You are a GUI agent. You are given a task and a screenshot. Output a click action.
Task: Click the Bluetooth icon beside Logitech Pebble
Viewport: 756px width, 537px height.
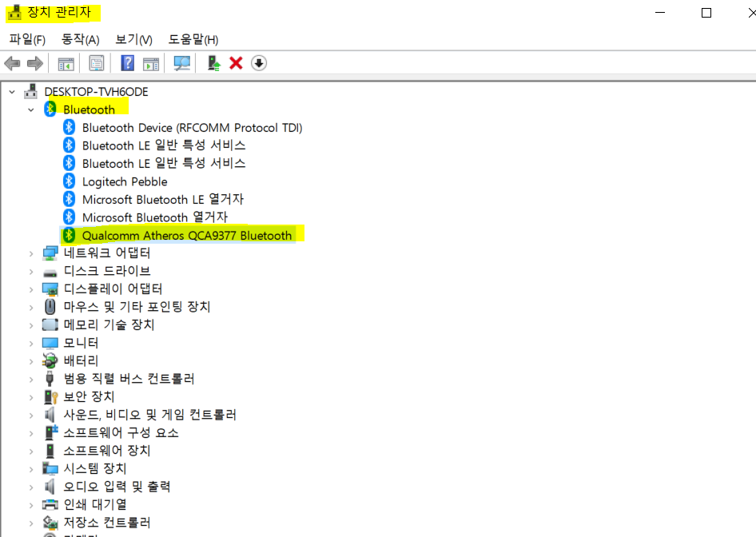70,181
